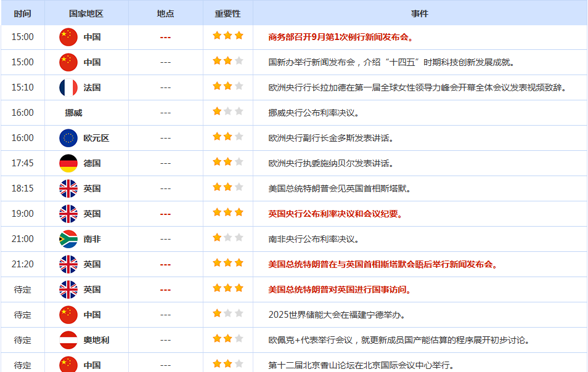Viewport: 588px width, 372px height.
Task: Click the UK flag in the 19:00 row
Action: pos(68,214)
